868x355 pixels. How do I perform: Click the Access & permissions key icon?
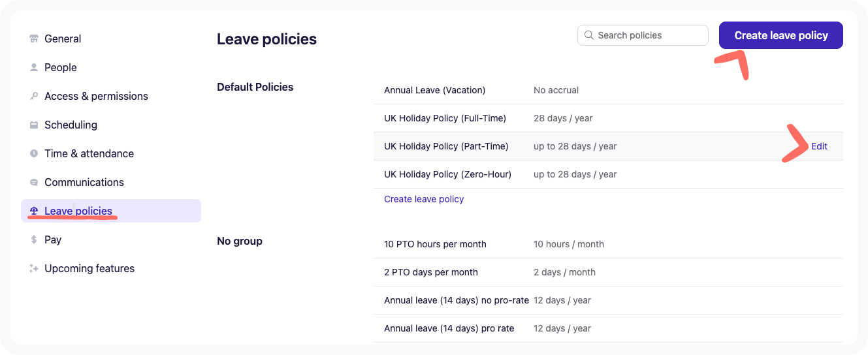pyautogui.click(x=34, y=96)
